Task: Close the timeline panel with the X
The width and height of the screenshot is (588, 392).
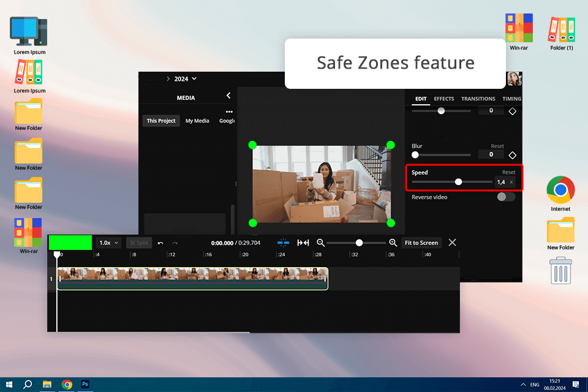Action: 452,243
